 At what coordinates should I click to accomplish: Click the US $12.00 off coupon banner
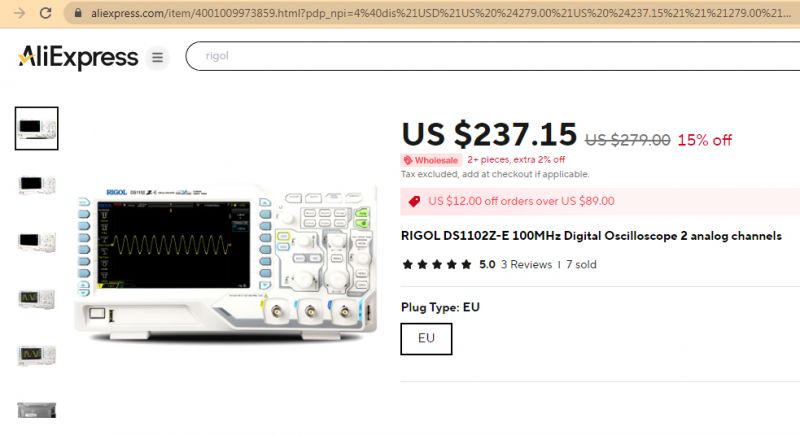[x=600, y=201]
